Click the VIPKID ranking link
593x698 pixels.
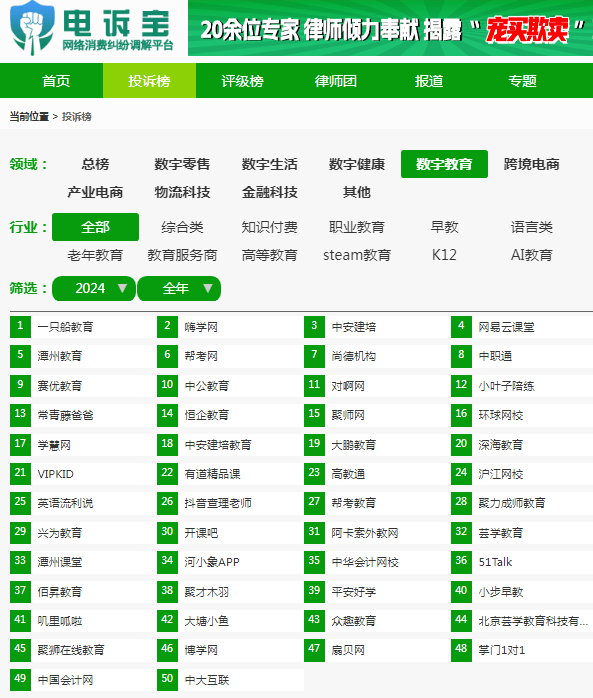coord(55,474)
